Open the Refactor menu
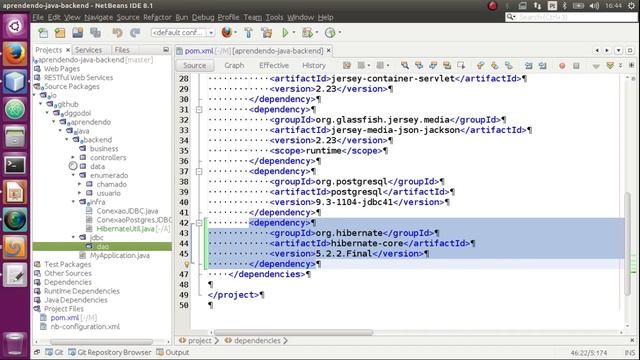The width and height of the screenshot is (640, 360). point(157,17)
